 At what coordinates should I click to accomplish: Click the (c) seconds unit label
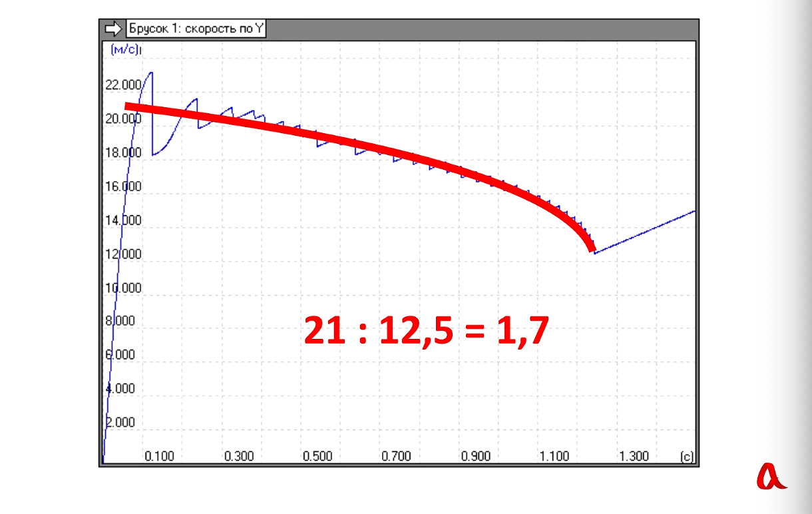687,456
